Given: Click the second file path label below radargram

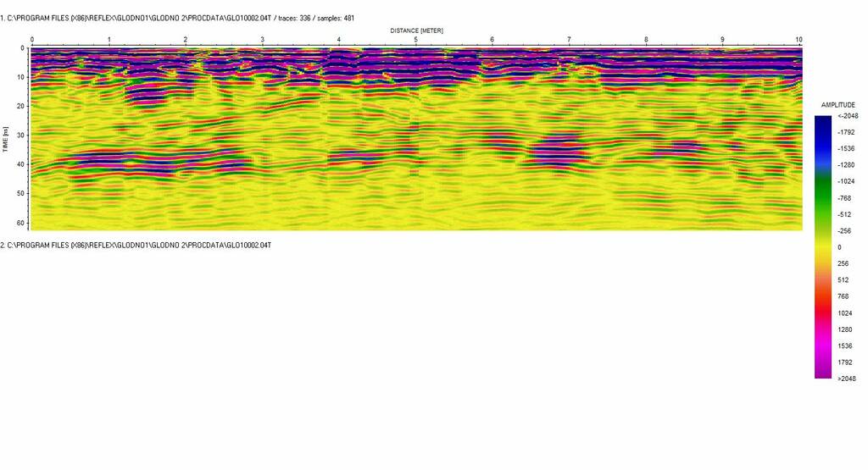Looking at the screenshot, I should pos(136,245).
